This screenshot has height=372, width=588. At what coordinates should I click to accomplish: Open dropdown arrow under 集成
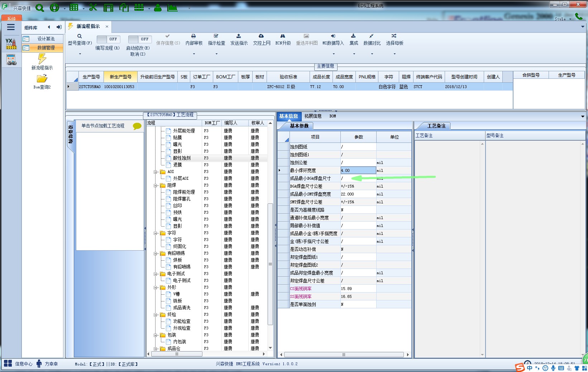click(354, 54)
